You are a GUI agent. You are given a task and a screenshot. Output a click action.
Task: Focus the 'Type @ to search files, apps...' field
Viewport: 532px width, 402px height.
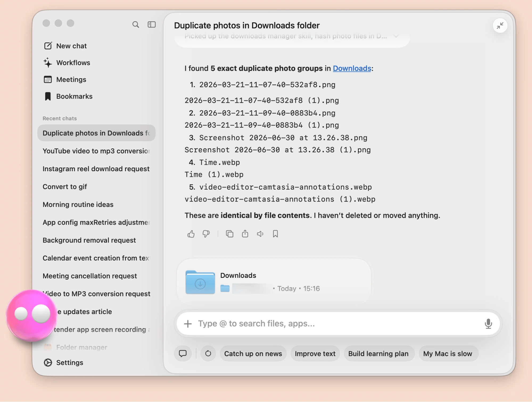coord(338,324)
